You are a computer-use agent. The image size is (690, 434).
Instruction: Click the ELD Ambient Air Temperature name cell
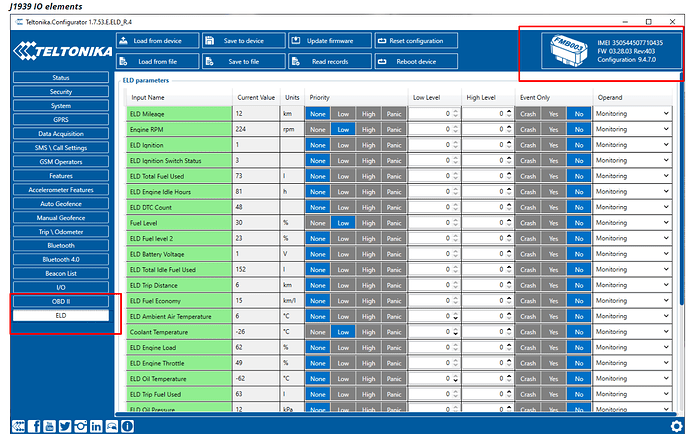coord(180,316)
